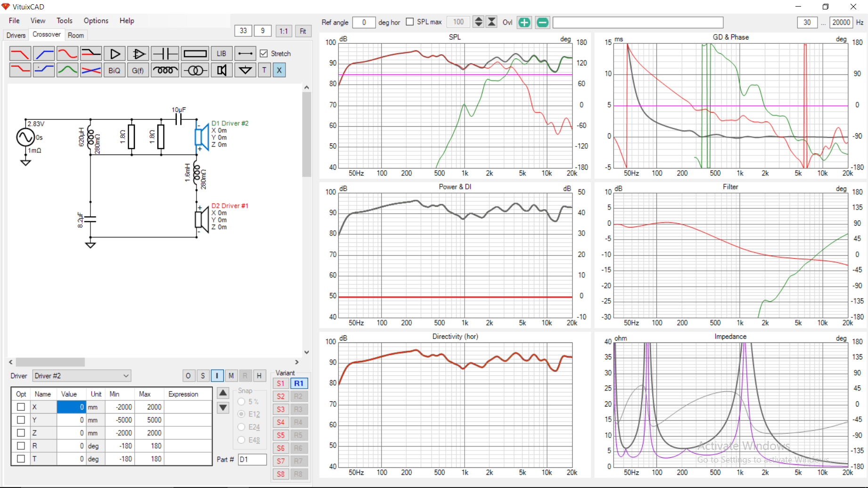Click the Part # field showing D1
Screen dimensions: 868x488
click(253, 459)
